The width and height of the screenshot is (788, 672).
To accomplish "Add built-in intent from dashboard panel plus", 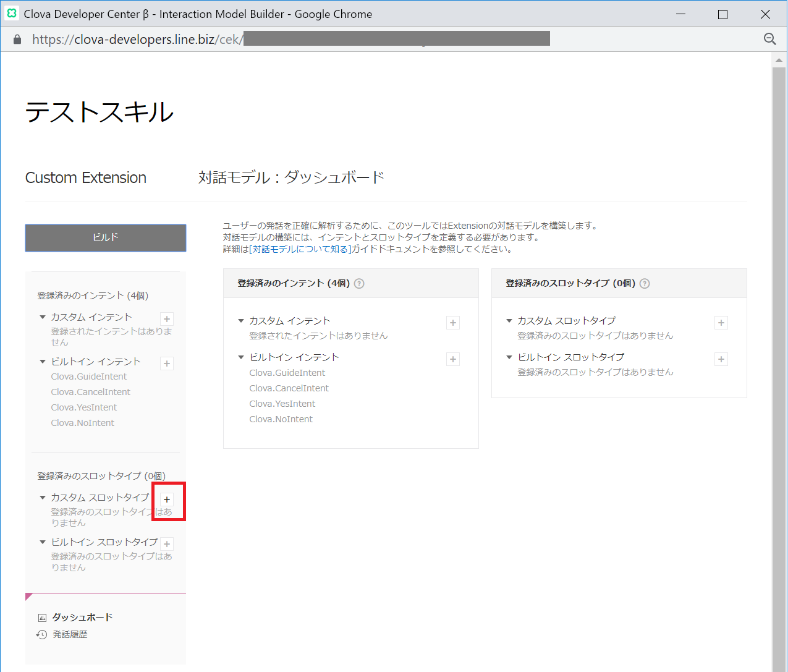I will click(453, 359).
